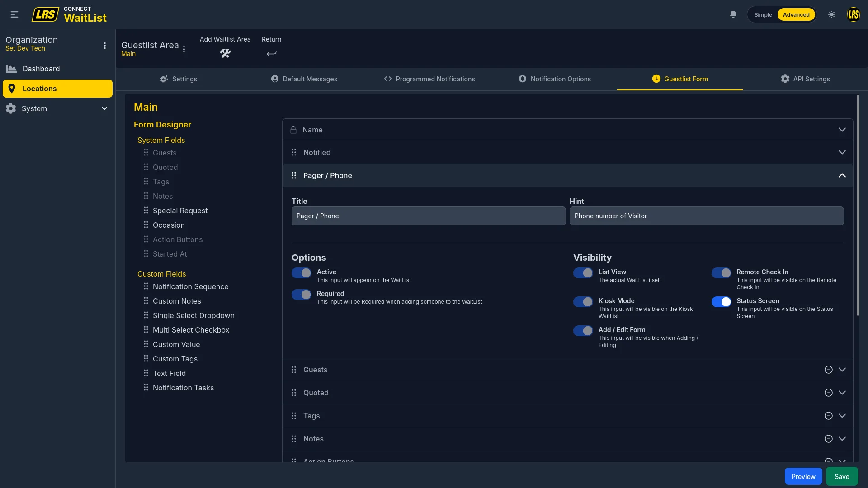Click the Title input field
The height and width of the screenshot is (488, 868).
coord(429,216)
